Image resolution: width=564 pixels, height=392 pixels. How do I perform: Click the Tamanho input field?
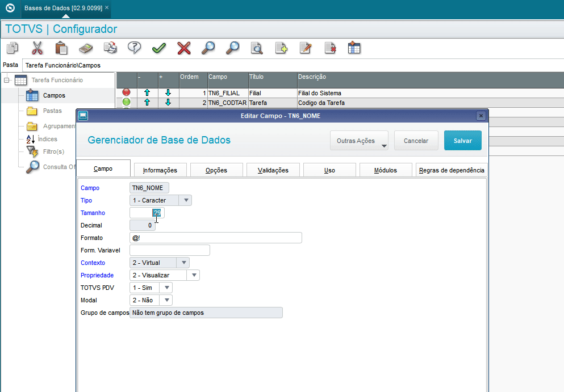point(147,213)
